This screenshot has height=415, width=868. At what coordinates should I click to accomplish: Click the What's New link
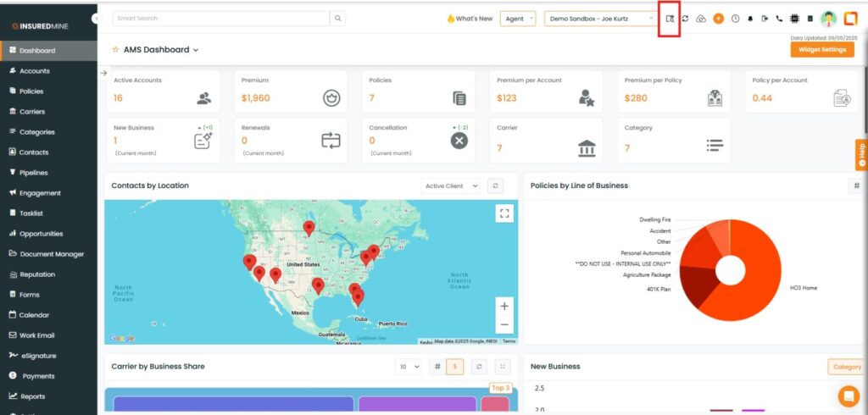pos(470,19)
